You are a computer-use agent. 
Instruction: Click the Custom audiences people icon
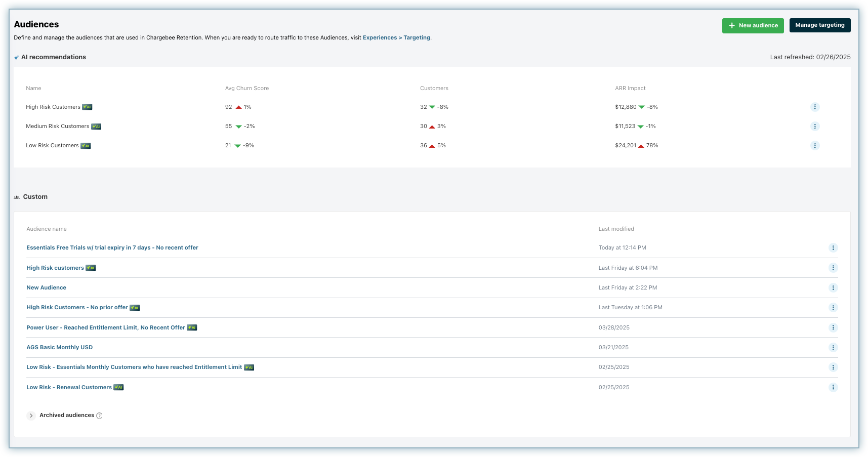coord(17,197)
